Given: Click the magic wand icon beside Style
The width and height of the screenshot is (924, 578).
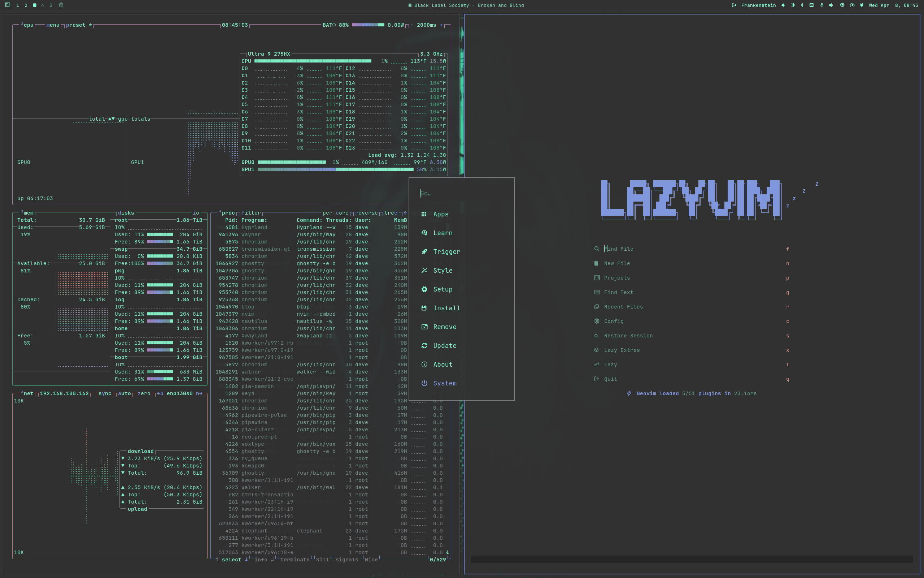Looking at the screenshot, I should [424, 270].
